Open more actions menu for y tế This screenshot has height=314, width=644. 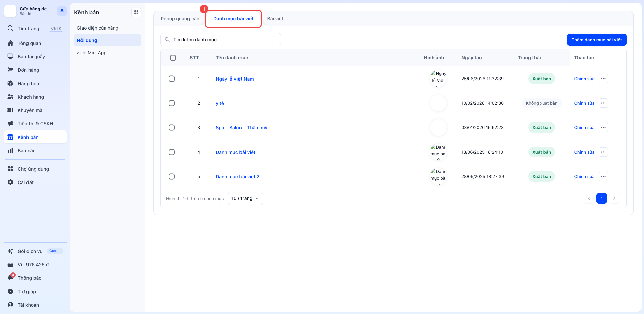click(x=603, y=103)
